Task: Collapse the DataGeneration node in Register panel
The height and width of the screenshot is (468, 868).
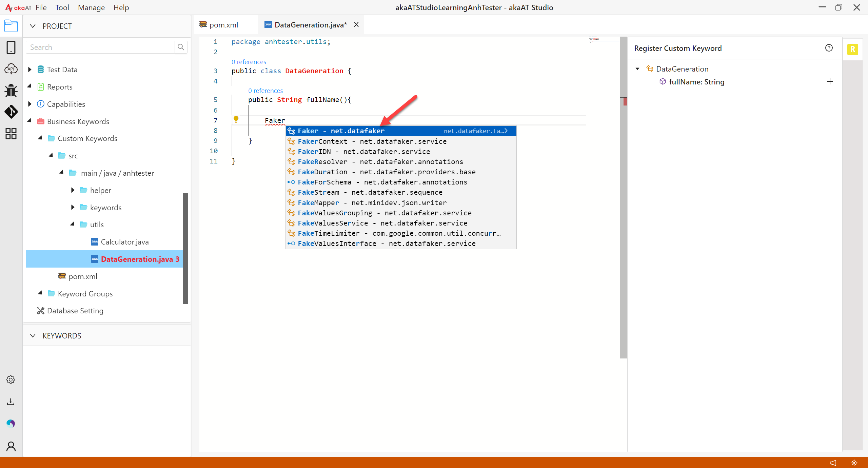Action: tap(637, 69)
